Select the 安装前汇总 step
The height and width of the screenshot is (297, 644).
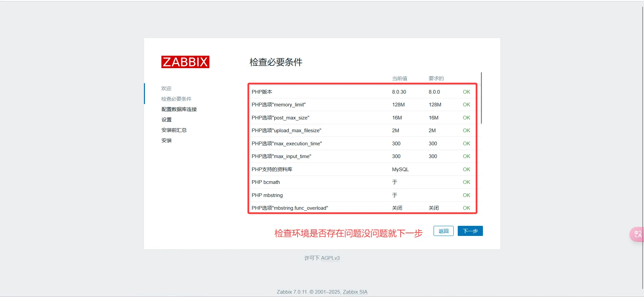click(x=174, y=130)
